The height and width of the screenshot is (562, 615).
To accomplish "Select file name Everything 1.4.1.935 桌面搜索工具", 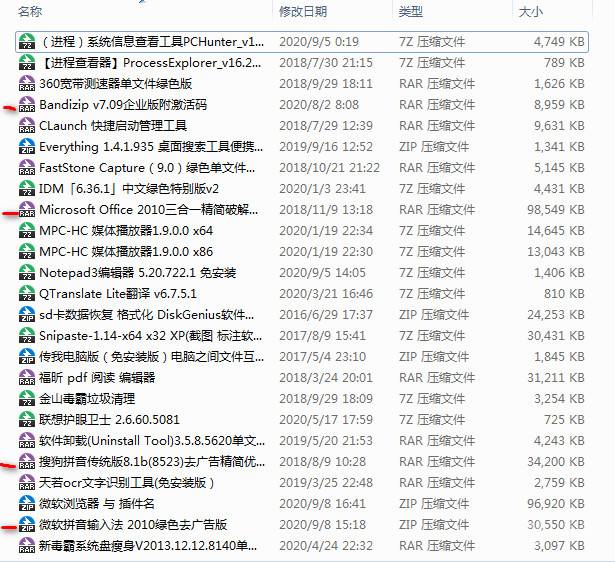I will (151, 147).
